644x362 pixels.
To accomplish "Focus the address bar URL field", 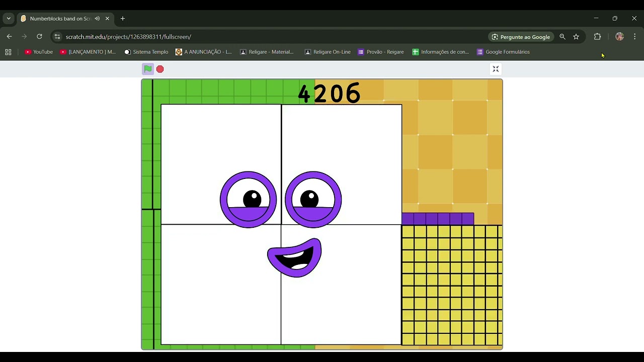I will click(272, 37).
